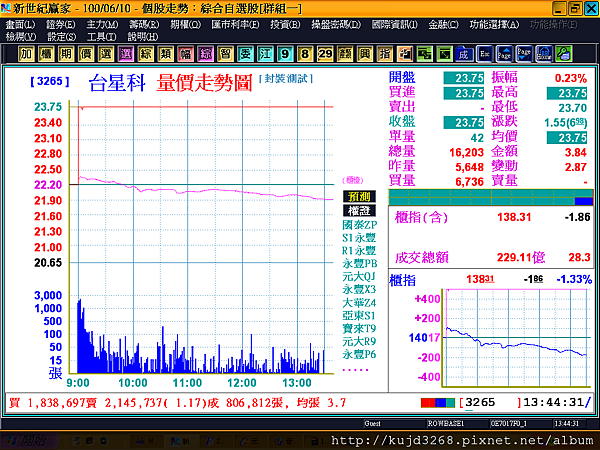Image resolution: width=600 pixels, height=450 pixels.
Task: Select warrant R1永豐 in the list
Action: [x=359, y=251]
